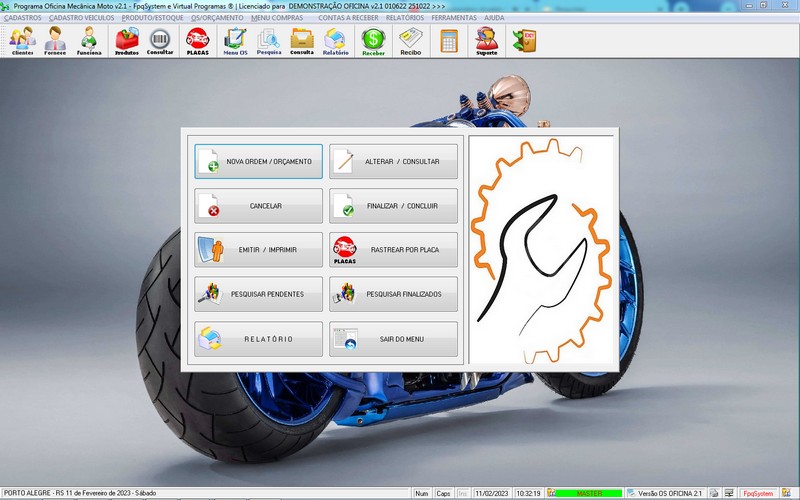Open the Fornece suppliers icon
The width and height of the screenshot is (800, 500).
[x=55, y=41]
